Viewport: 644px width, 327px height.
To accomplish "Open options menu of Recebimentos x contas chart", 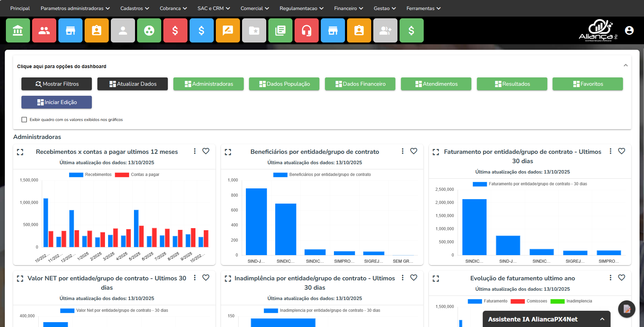I will tap(195, 151).
